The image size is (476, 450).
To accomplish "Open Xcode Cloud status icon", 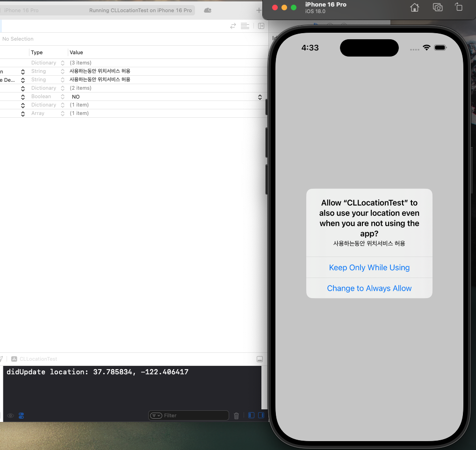I will (208, 10).
